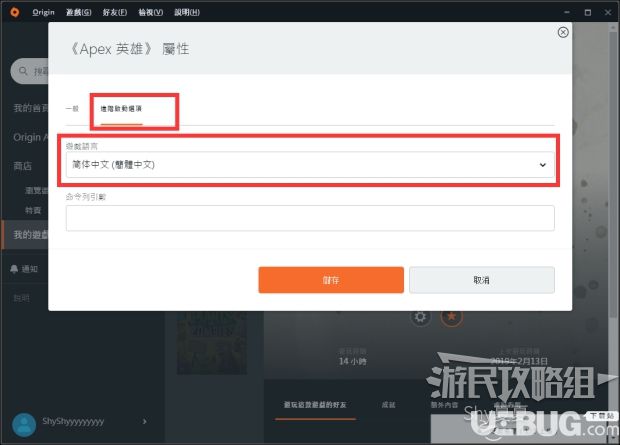Screen dimensions: 620x445
Task: Click the notification bell icon
Action: pyautogui.click(x=14, y=269)
